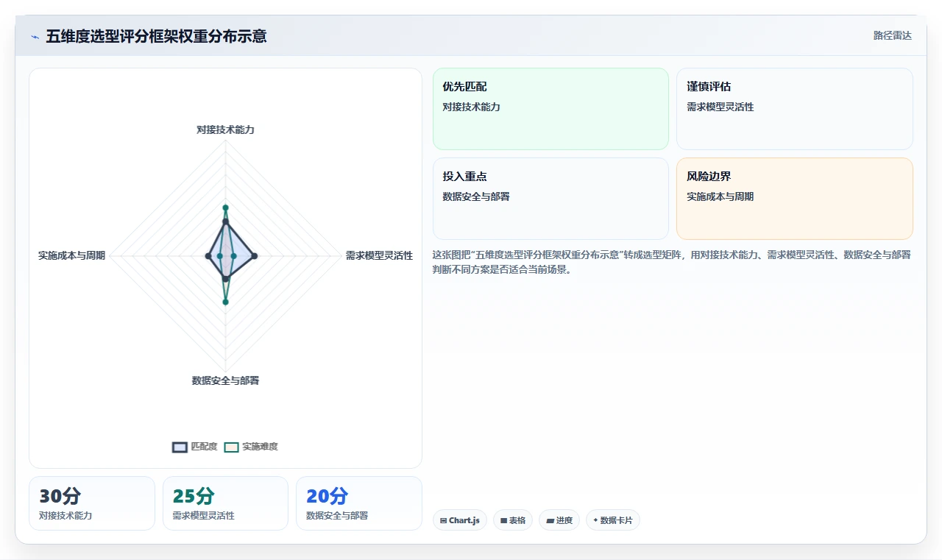Screen dimensions: 942x560
Task: Click the rightmost dark radar data point
Action: tap(255, 255)
